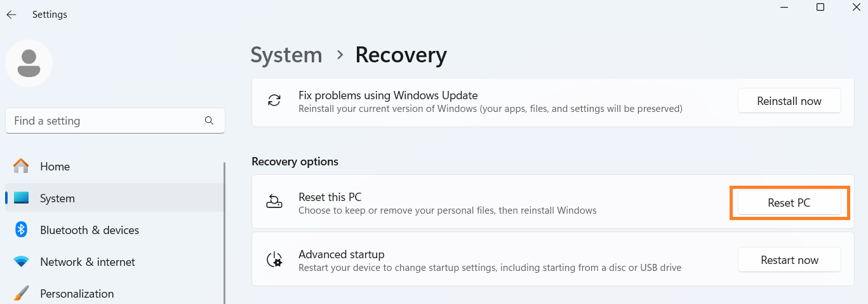868x304 pixels.
Task: Go to Bluetooth & devices
Action: [89, 230]
